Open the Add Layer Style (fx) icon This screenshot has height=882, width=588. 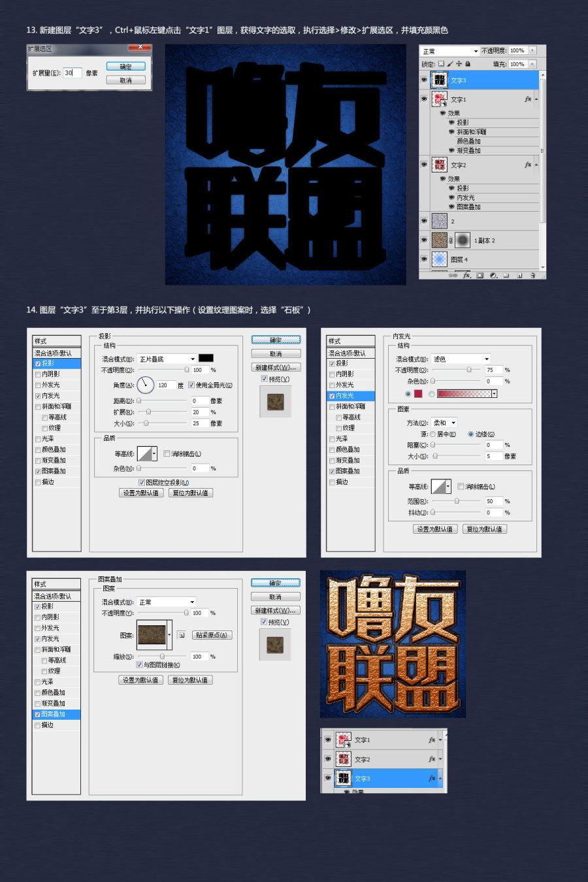pos(466,275)
